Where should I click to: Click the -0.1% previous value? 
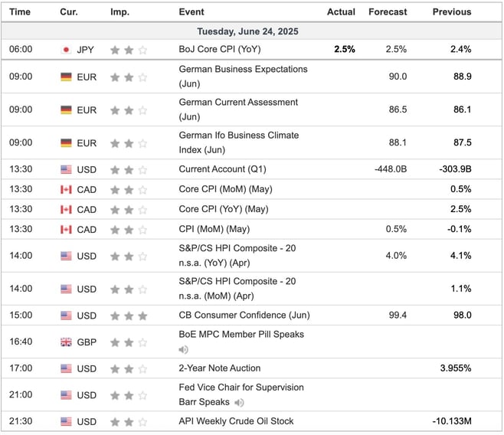pyautogui.click(x=459, y=229)
